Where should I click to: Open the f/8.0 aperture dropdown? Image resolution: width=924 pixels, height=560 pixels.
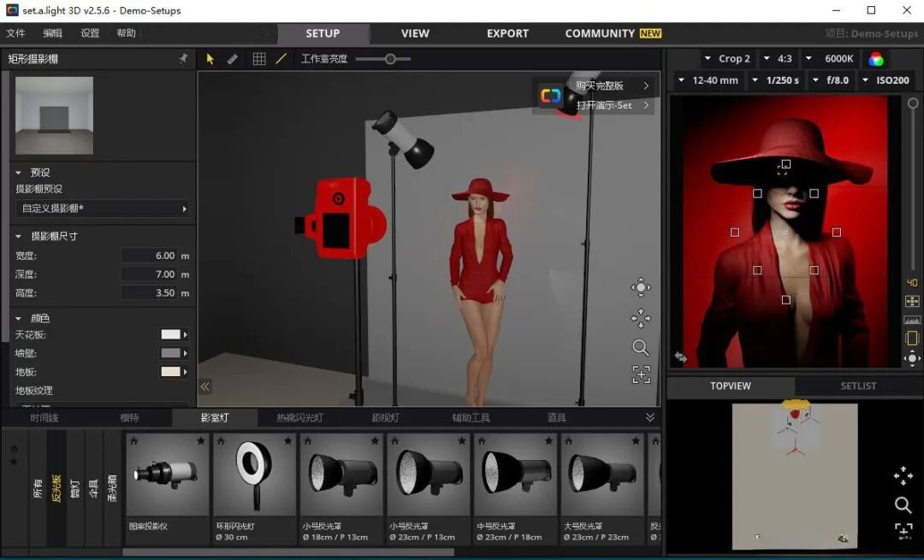[831, 80]
